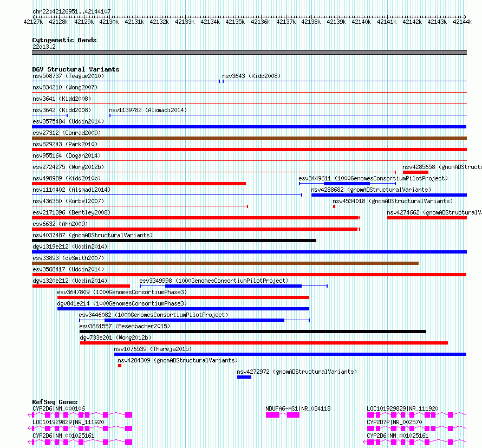Open variant nsv1139782 (Alsmadi2014)
482x448 pixels.
148,110
